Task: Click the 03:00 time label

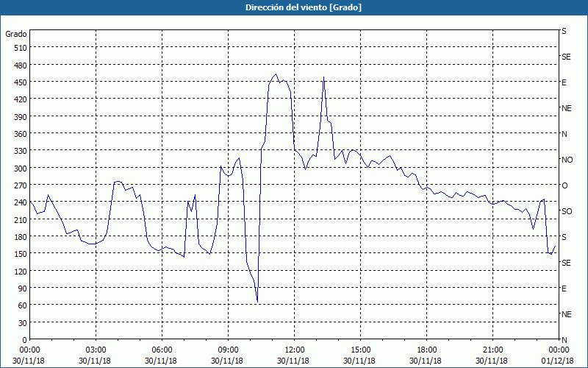Action: (96, 350)
